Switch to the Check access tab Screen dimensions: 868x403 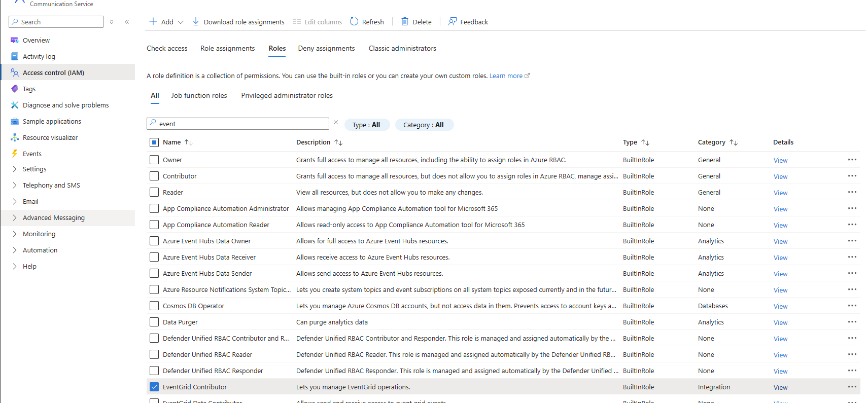point(167,48)
